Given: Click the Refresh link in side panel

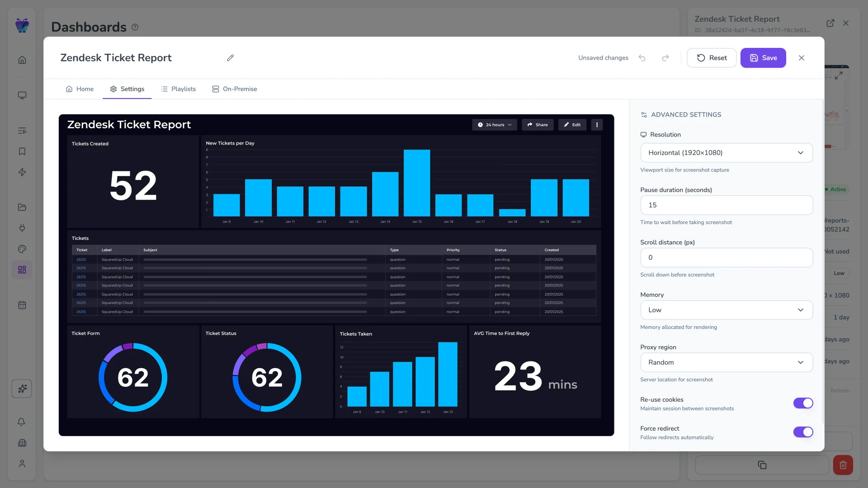Looking at the screenshot, I should click(840, 391).
